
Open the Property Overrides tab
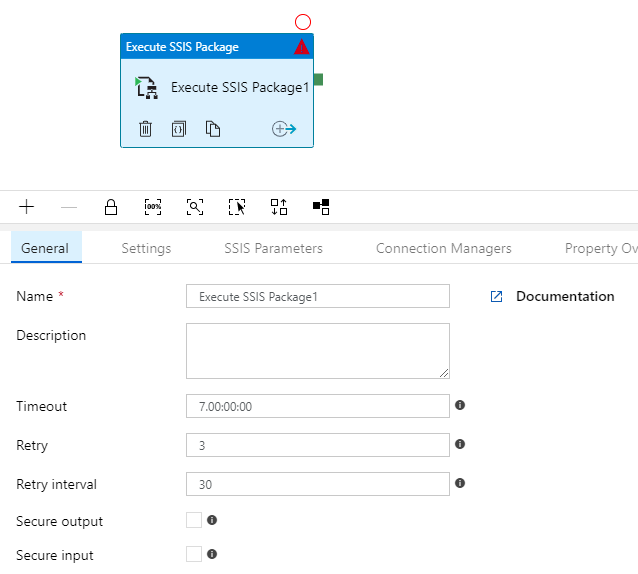point(601,248)
